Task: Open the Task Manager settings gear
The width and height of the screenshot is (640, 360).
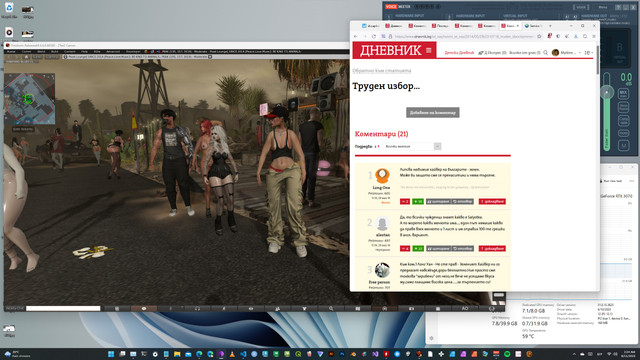Action: click(431, 338)
